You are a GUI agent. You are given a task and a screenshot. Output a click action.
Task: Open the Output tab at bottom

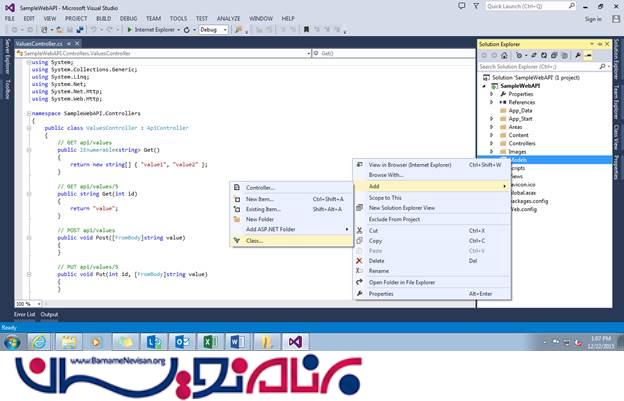pyautogui.click(x=49, y=314)
